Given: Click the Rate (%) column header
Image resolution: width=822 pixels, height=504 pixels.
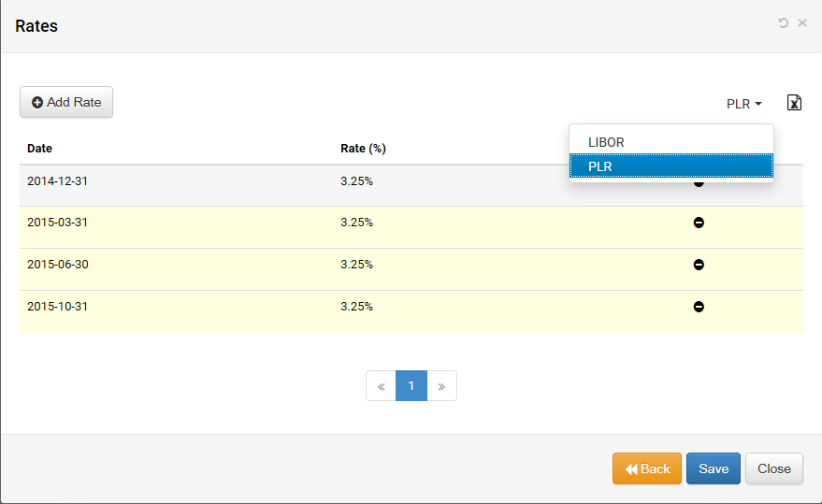Looking at the screenshot, I should [363, 149].
